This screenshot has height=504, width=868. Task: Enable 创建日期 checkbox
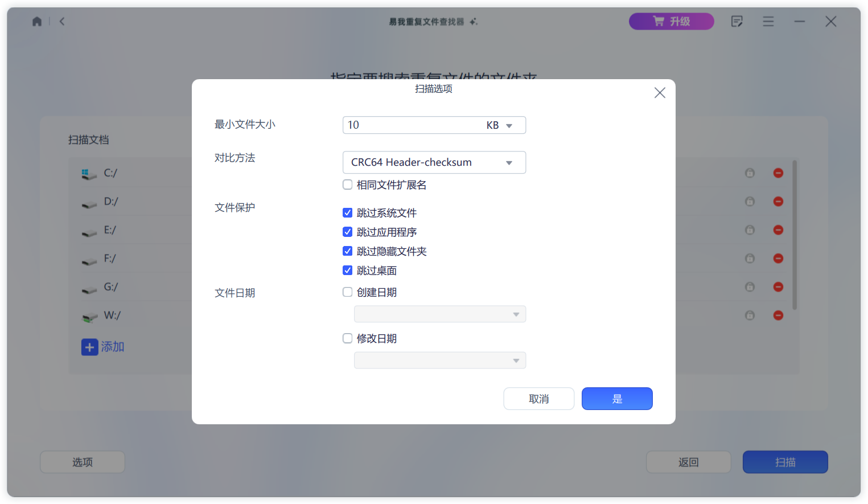coord(347,292)
